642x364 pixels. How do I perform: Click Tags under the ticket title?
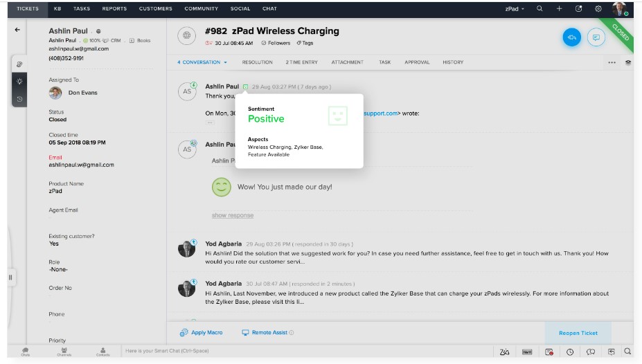305,43
